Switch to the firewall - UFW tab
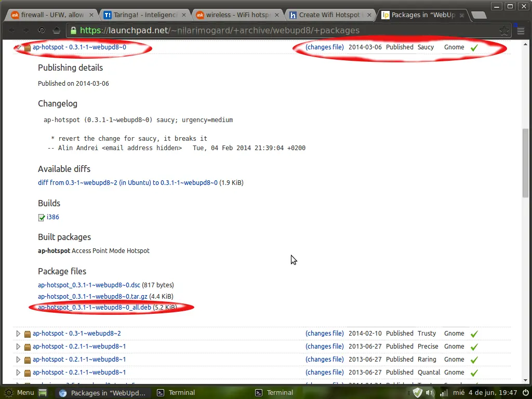Image resolution: width=532 pixels, height=399 pixels. pos(52,15)
